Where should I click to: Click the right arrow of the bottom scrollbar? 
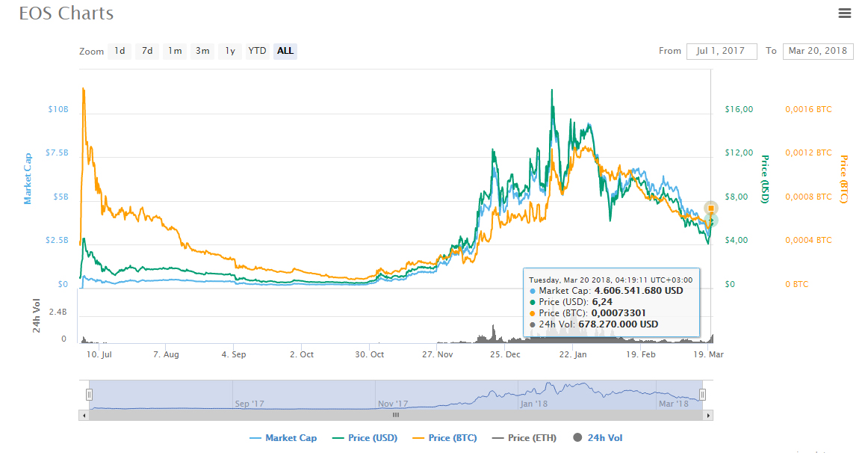710,415
